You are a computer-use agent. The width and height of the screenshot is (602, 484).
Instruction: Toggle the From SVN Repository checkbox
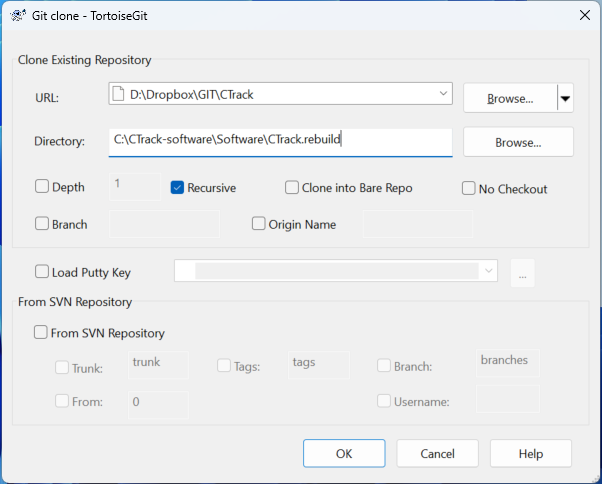42,333
